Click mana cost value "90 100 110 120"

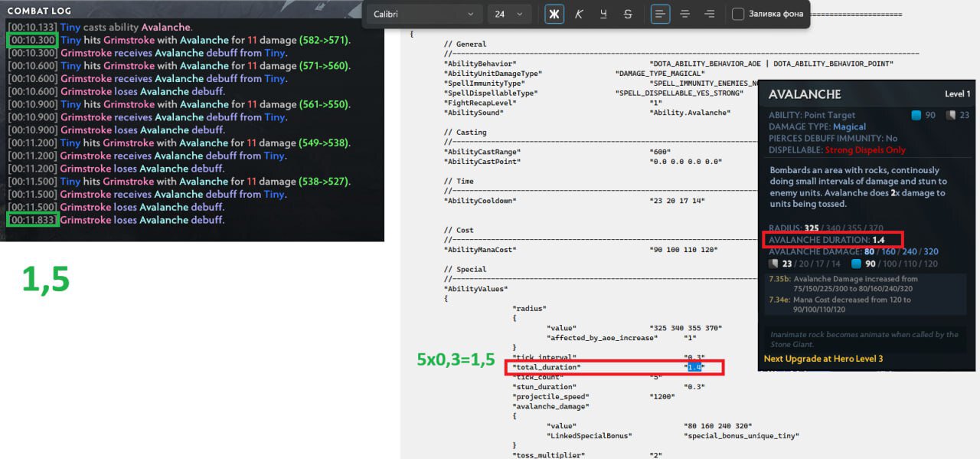pyautogui.click(x=684, y=250)
